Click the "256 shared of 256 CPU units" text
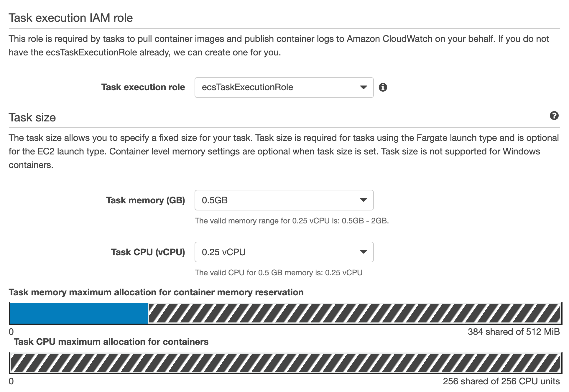Screen dimensions: 569x392 [501, 381]
